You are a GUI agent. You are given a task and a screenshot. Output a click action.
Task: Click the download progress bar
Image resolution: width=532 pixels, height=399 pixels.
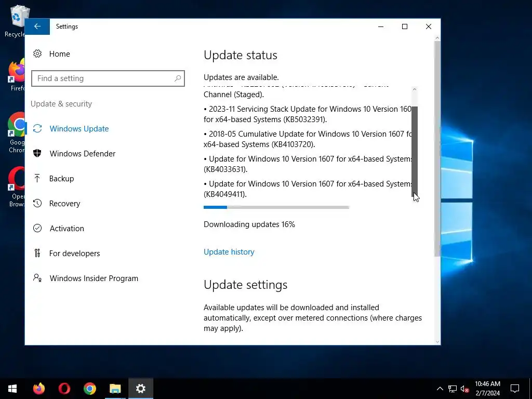[276, 207]
